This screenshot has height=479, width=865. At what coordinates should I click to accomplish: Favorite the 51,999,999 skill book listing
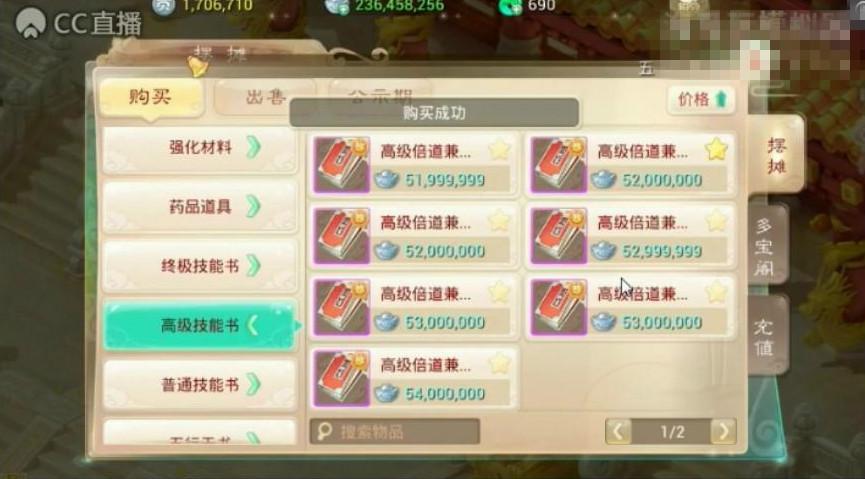click(499, 150)
